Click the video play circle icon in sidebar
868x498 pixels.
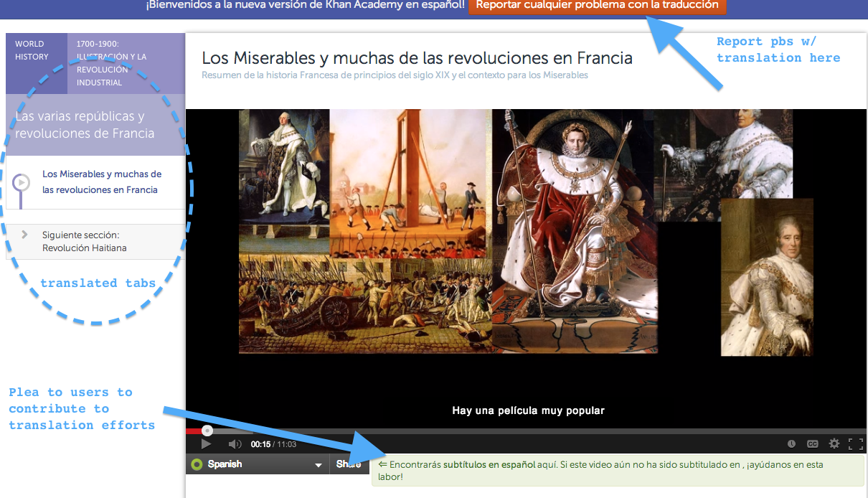[22, 182]
